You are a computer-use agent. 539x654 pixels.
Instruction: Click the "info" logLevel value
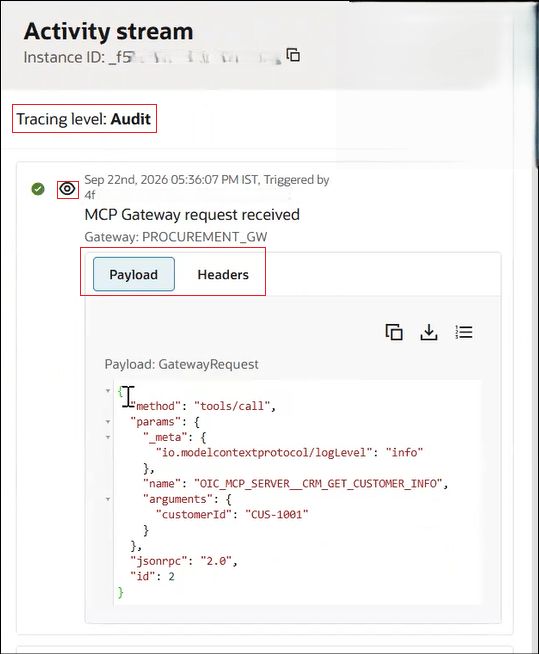pyautogui.click(x=404, y=453)
